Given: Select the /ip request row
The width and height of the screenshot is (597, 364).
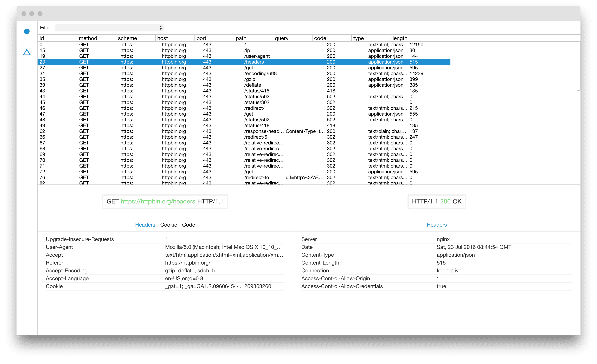Looking at the screenshot, I should [x=244, y=50].
